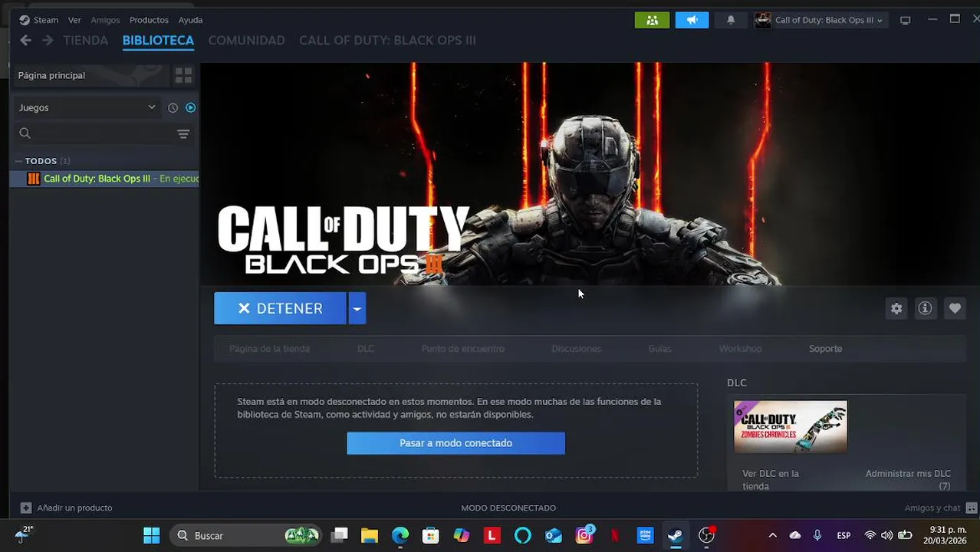980x552 pixels.
Task: Click the forward navigation arrow
Action: [48, 41]
